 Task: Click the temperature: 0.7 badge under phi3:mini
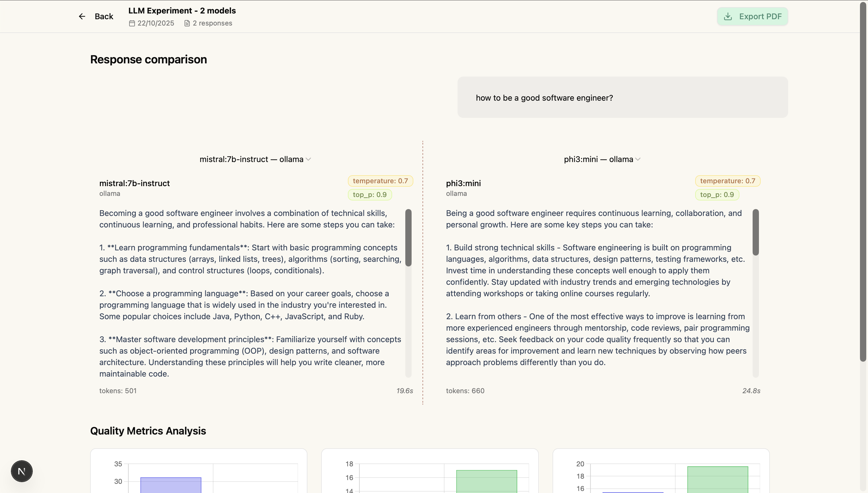(727, 181)
